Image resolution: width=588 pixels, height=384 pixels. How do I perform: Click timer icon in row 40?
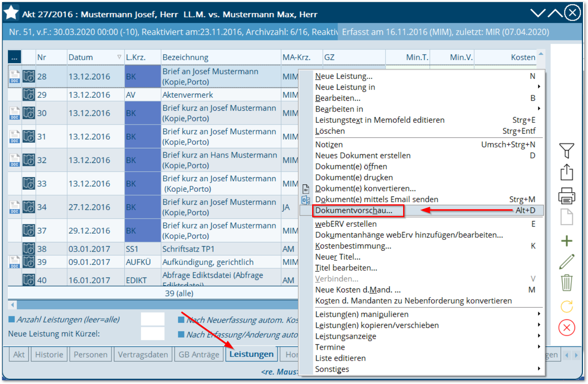(28, 280)
